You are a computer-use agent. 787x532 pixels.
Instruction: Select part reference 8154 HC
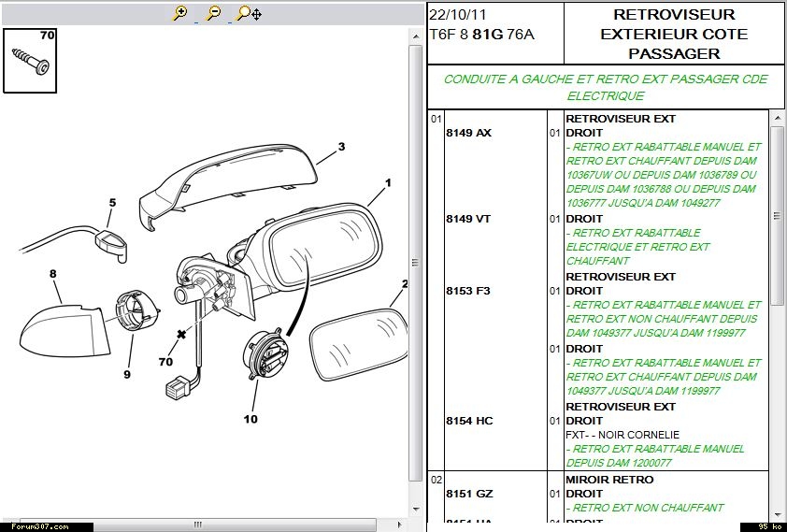pos(468,421)
